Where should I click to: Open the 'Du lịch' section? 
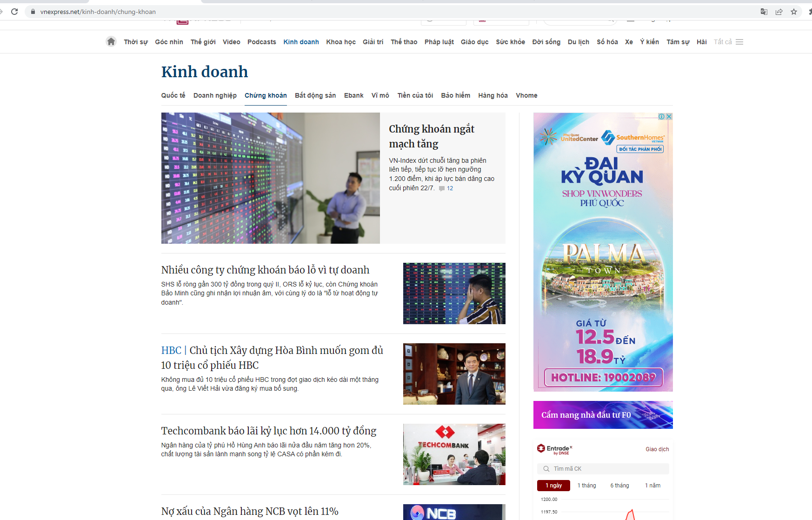[579, 42]
